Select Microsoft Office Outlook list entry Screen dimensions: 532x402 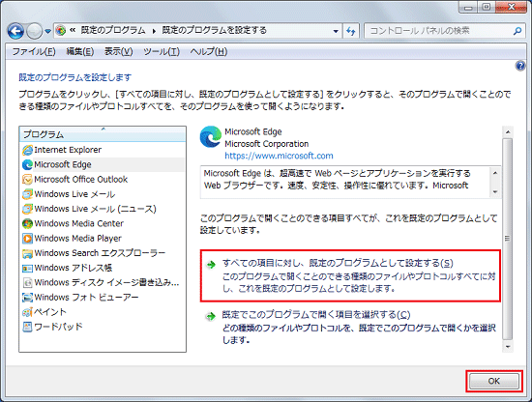point(103,180)
